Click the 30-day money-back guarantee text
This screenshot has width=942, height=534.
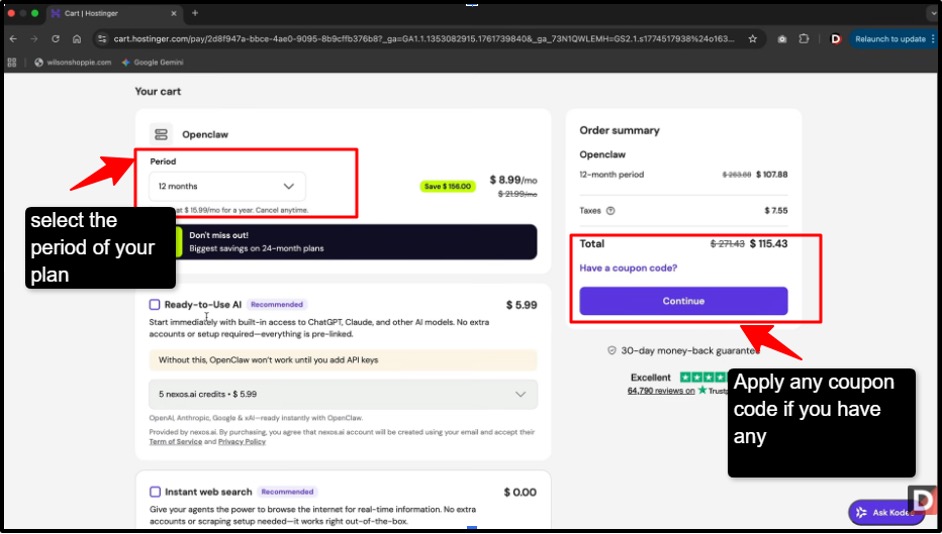[690, 350]
